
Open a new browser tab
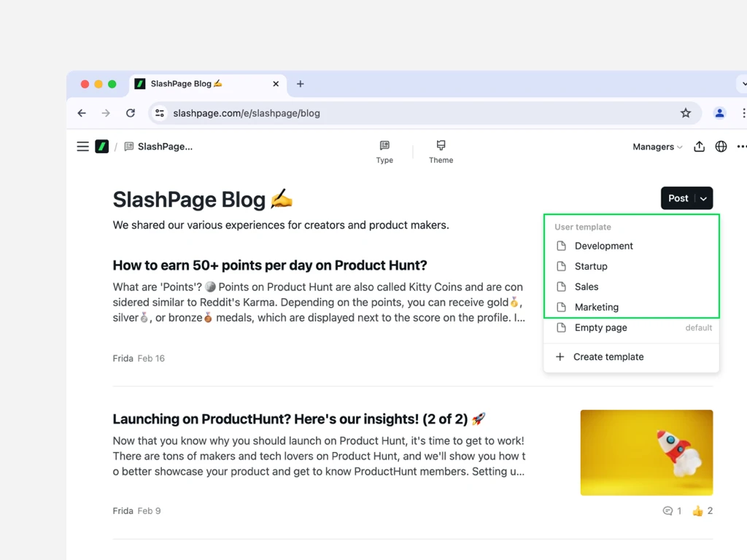(x=300, y=84)
